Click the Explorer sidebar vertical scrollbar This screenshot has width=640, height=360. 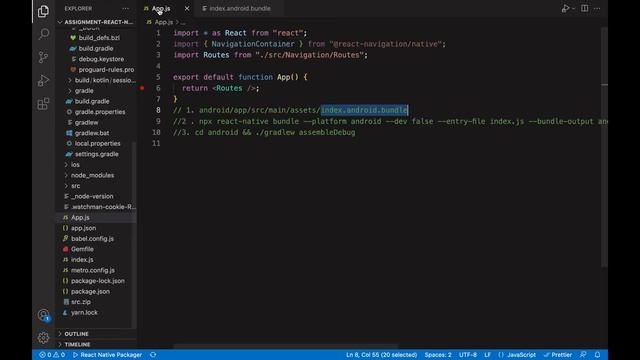point(134,235)
